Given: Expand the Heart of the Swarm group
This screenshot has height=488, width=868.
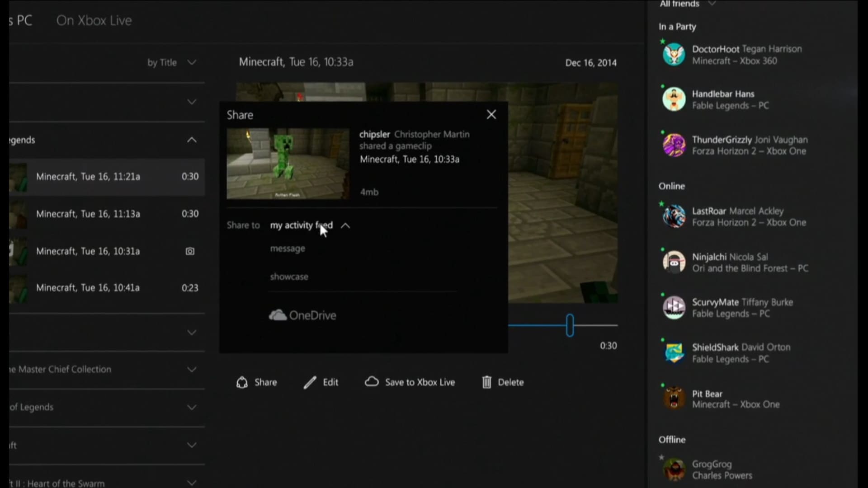Looking at the screenshot, I should click(x=192, y=483).
